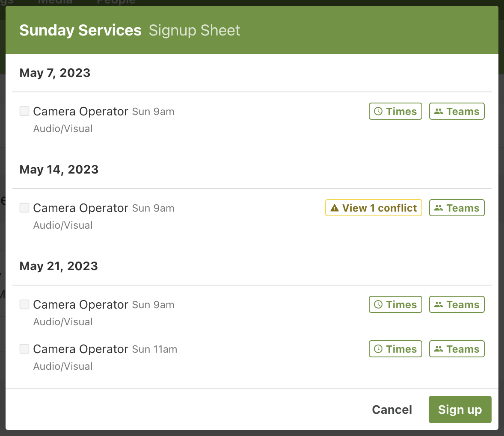Click clock icon for May 21 11am Times
Image resolution: width=504 pixels, height=436 pixels.
378,349
